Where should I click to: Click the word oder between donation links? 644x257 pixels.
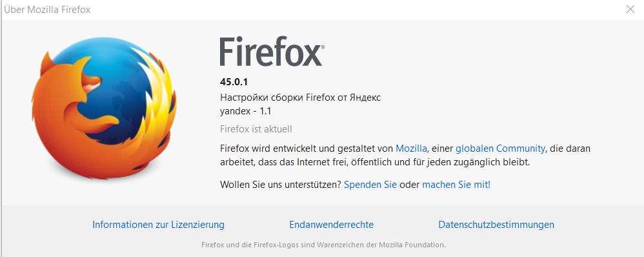click(x=410, y=185)
